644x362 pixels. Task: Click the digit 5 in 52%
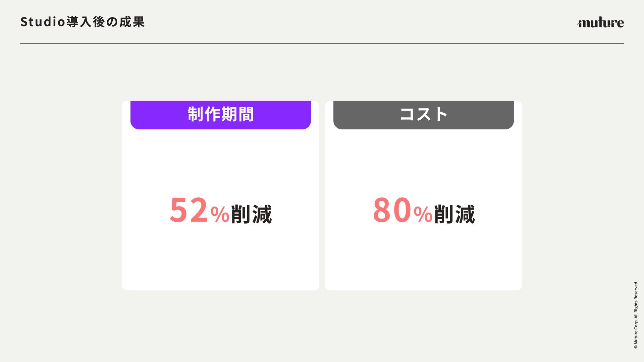(x=178, y=210)
